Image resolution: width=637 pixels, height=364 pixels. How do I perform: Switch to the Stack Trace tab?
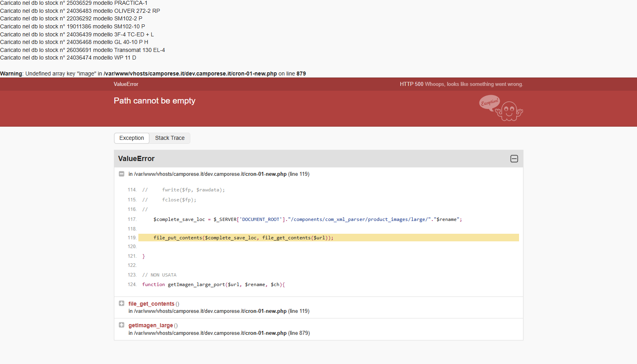[x=170, y=138]
